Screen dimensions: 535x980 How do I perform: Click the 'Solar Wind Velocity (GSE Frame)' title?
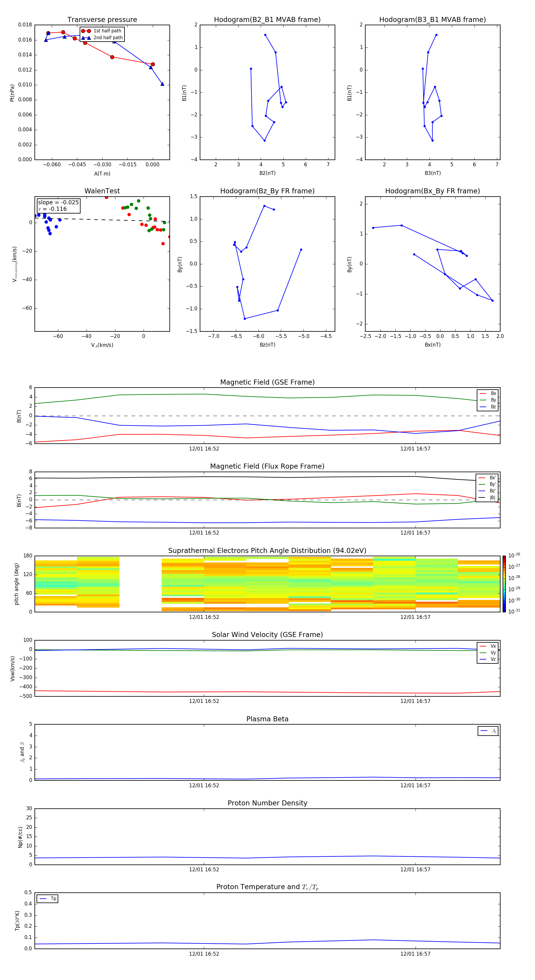click(x=267, y=635)
